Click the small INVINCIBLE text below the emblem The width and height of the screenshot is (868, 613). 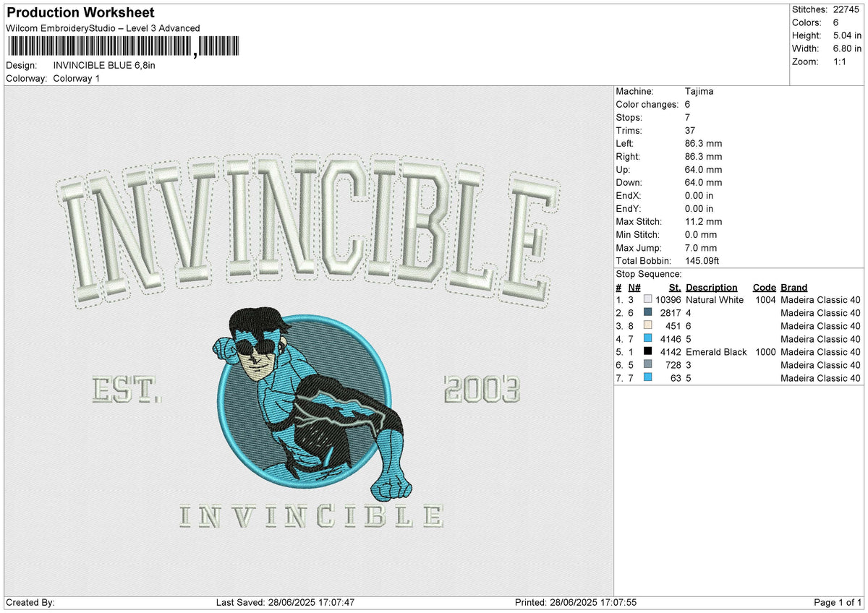coord(310,516)
